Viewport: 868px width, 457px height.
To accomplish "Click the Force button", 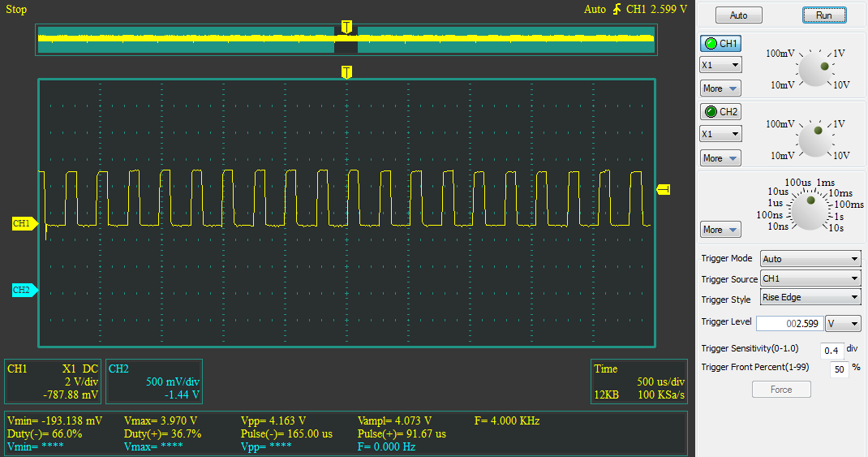I will pyautogui.click(x=781, y=390).
